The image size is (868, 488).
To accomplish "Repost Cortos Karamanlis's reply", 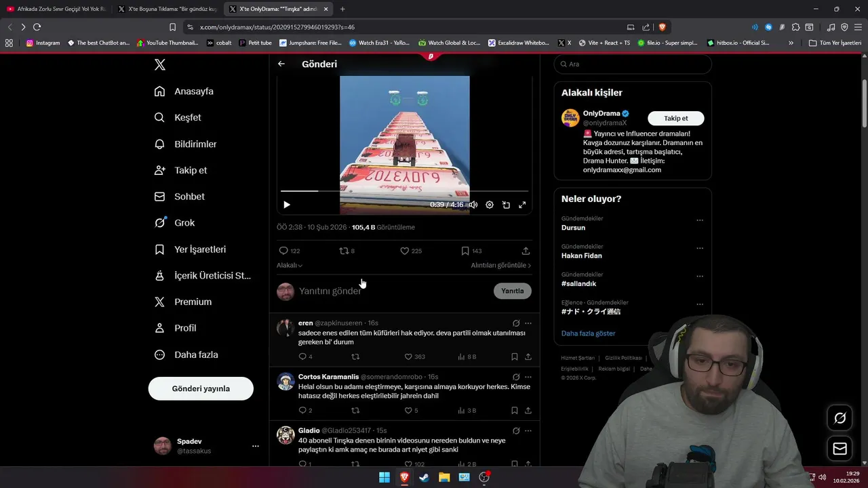I will pos(355,410).
